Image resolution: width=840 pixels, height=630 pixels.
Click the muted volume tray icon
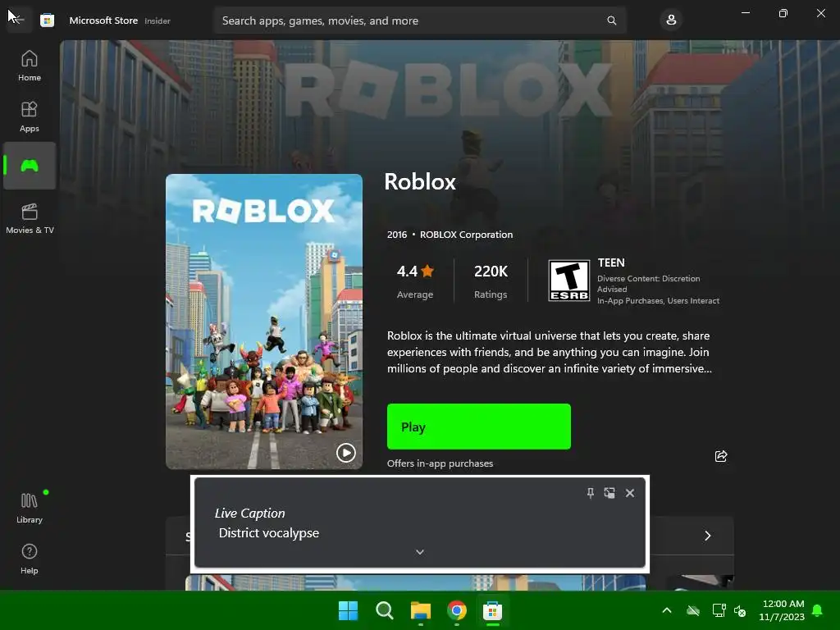pyautogui.click(x=740, y=610)
